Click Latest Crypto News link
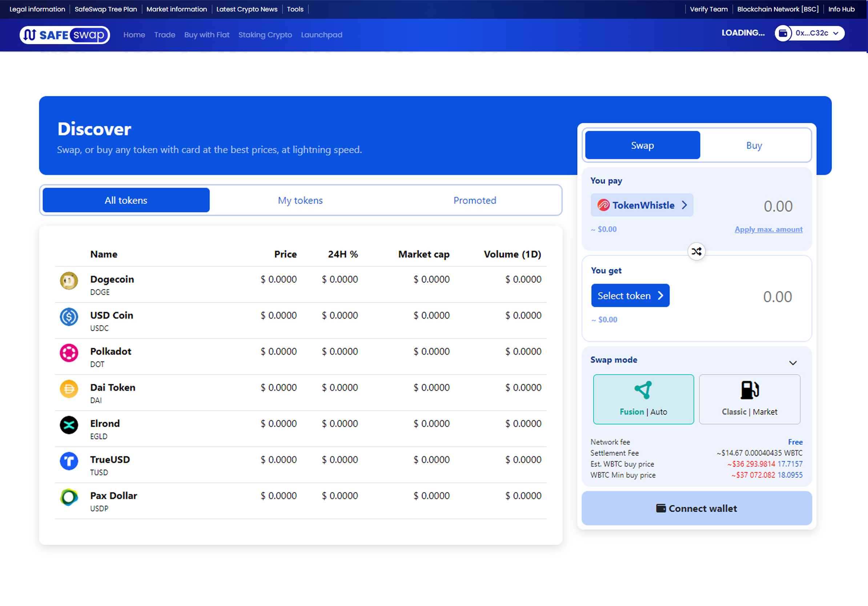 (247, 9)
